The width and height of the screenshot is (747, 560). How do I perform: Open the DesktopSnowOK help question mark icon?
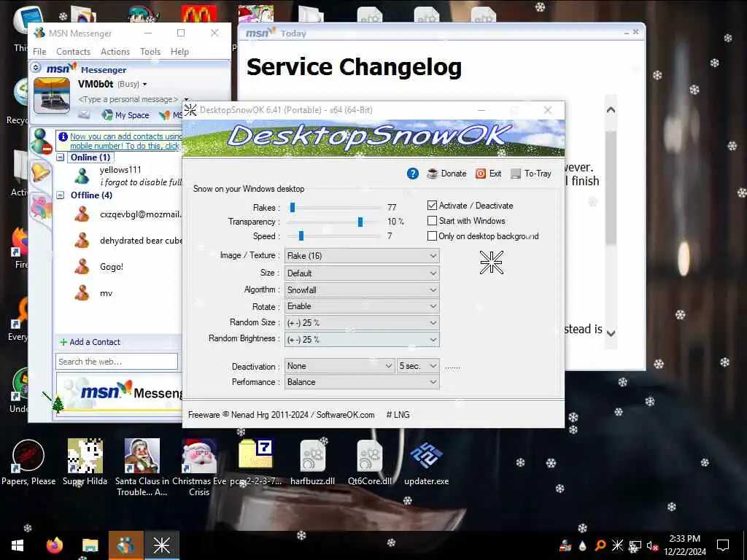[x=413, y=174]
